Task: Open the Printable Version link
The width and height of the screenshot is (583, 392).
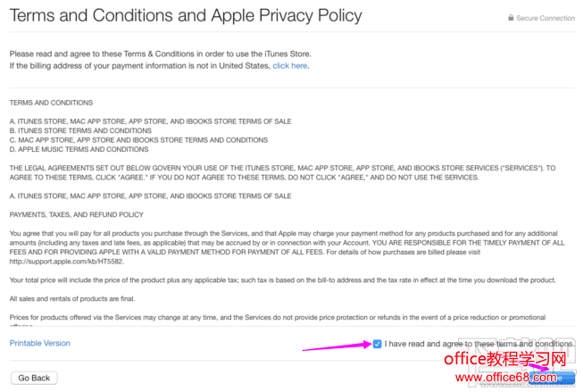Action: click(40, 343)
